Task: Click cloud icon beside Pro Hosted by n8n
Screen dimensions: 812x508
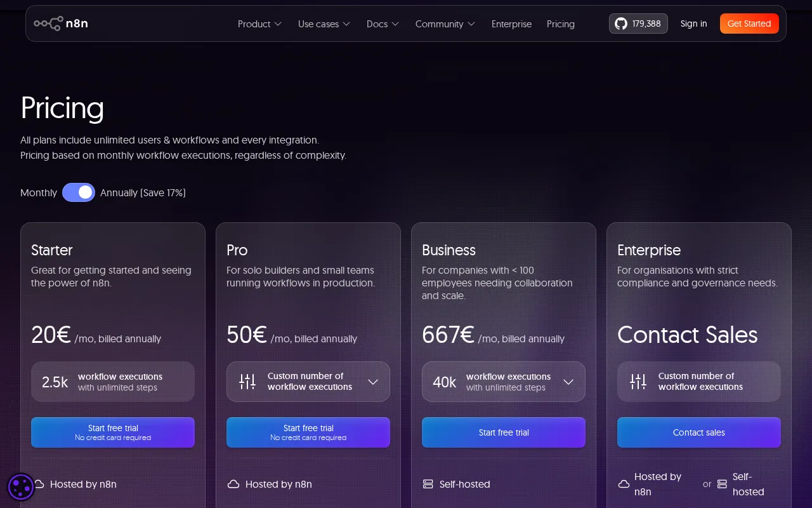Action: point(233,484)
